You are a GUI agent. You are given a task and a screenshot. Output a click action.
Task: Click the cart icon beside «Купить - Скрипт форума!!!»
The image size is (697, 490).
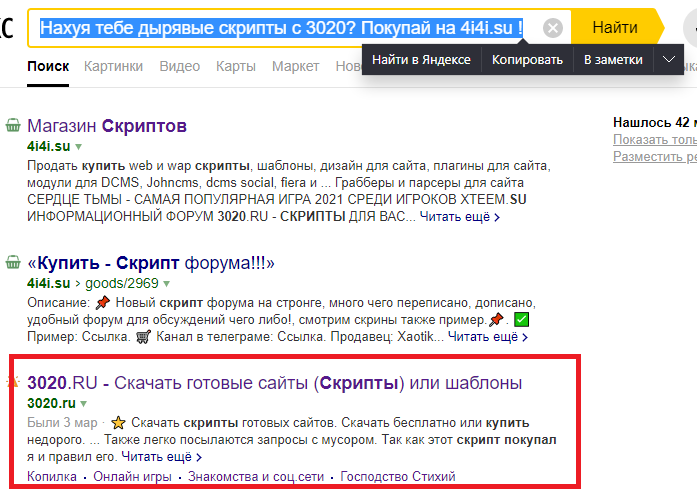13,263
